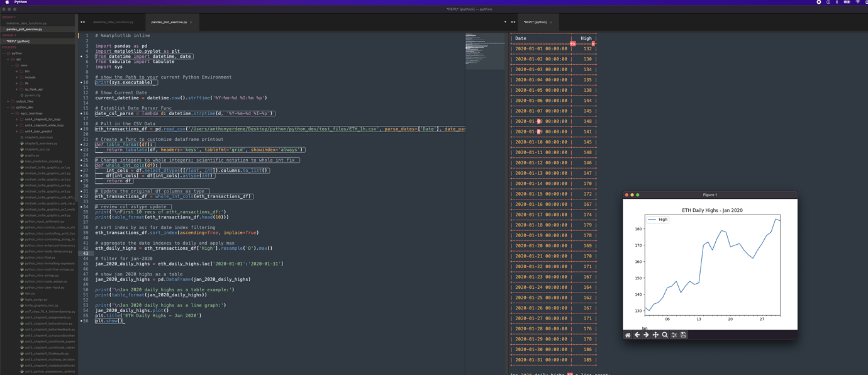This screenshot has height=375, width=868.
Task: Click the back arrow in the figure toolbar
Action: (x=637, y=335)
